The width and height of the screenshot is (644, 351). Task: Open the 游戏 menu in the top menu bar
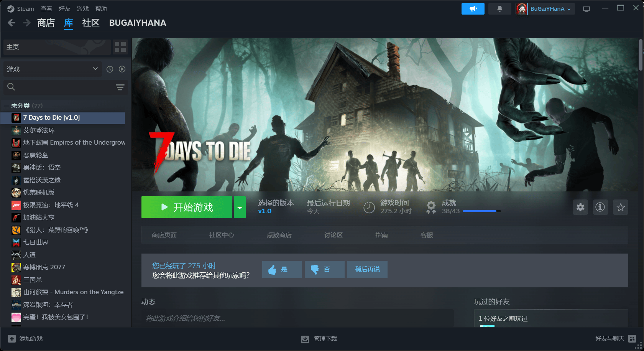(x=83, y=9)
